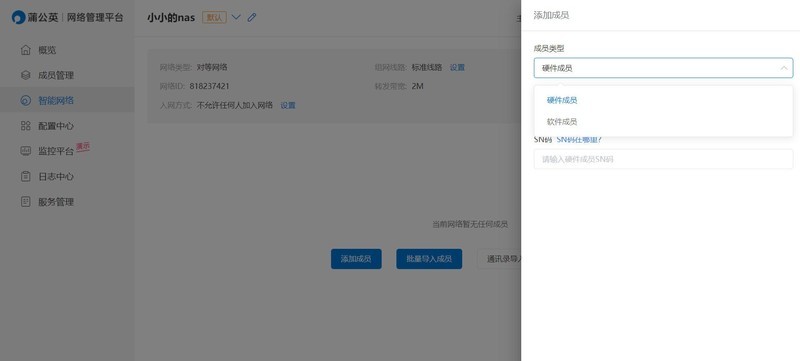Click 设置 link next to 入网方式

[288, 106]
